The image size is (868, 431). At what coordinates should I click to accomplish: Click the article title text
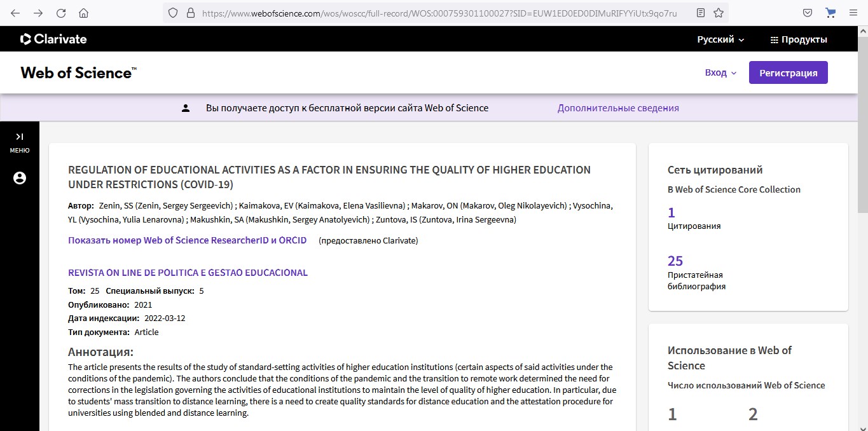329,177
